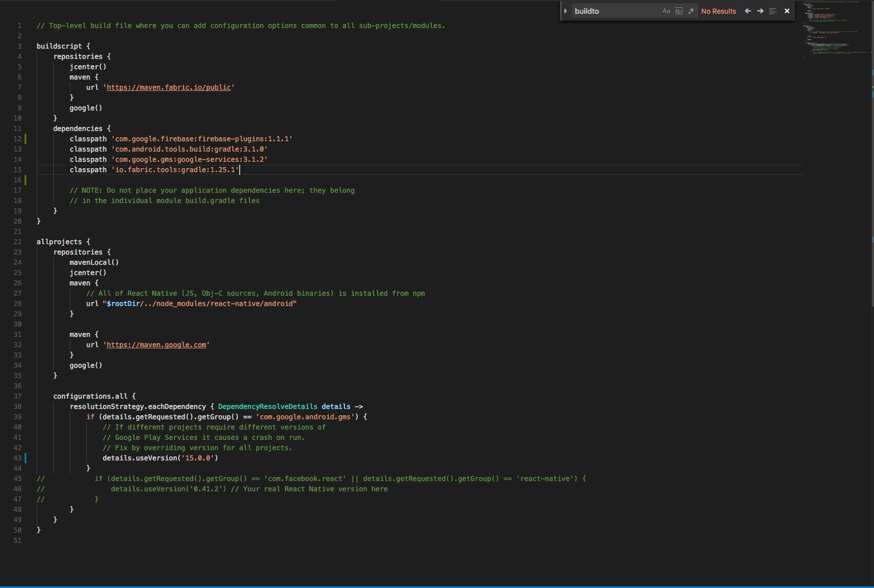Click 'configurations.all {' on line 37

point(94,396)
